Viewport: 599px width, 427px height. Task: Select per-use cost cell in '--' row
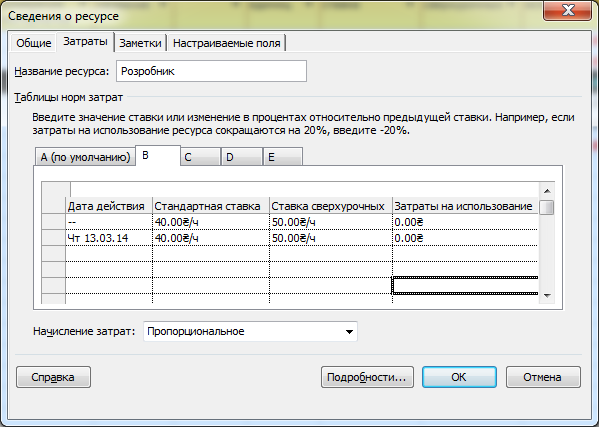click(x=465, y=222)
